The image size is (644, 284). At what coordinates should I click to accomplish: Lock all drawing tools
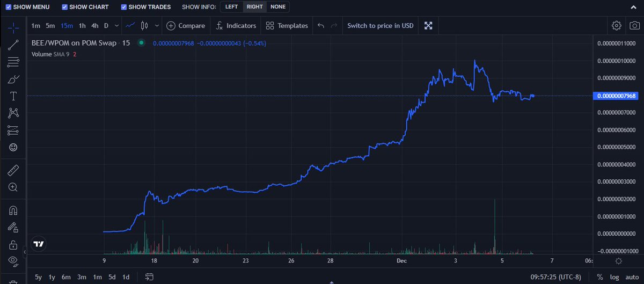[13, 245]
